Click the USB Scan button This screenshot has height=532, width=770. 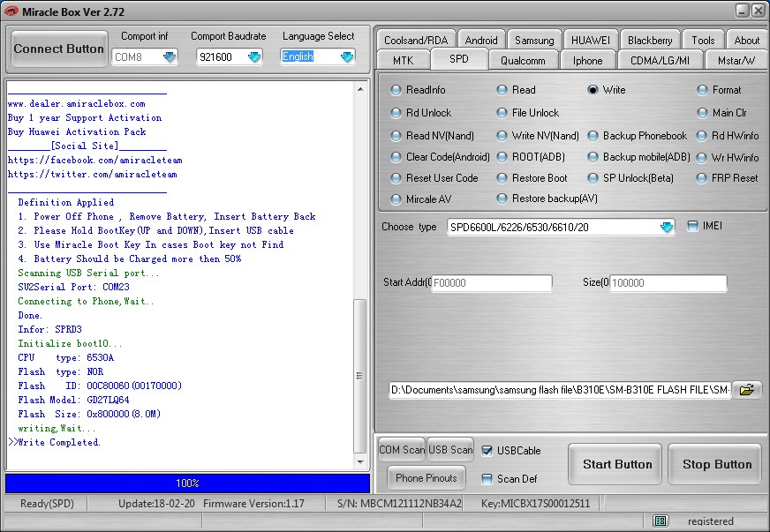(450, 450)
